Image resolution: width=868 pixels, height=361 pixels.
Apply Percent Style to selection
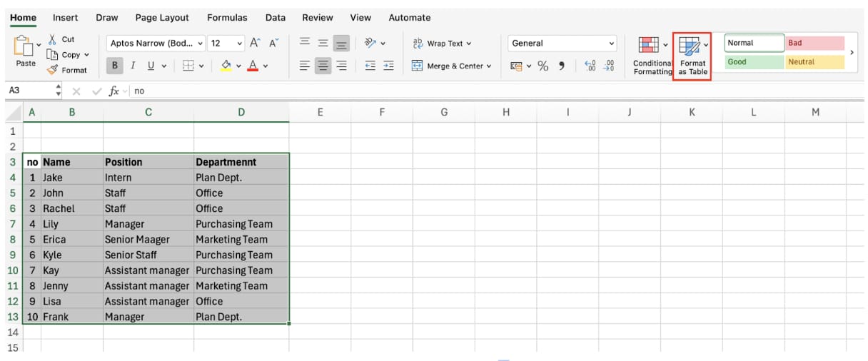coord(543,66)
